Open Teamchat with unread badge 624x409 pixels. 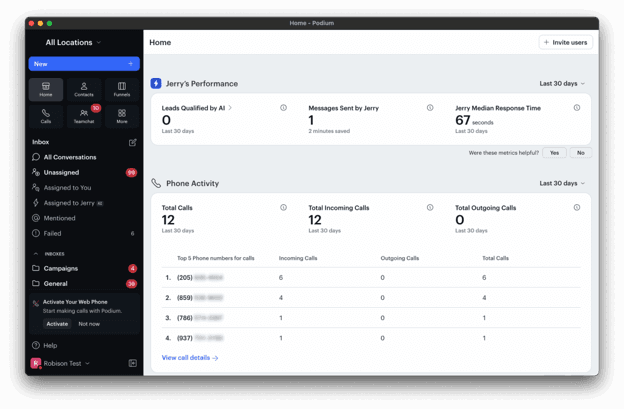click(x=84, y=117)
